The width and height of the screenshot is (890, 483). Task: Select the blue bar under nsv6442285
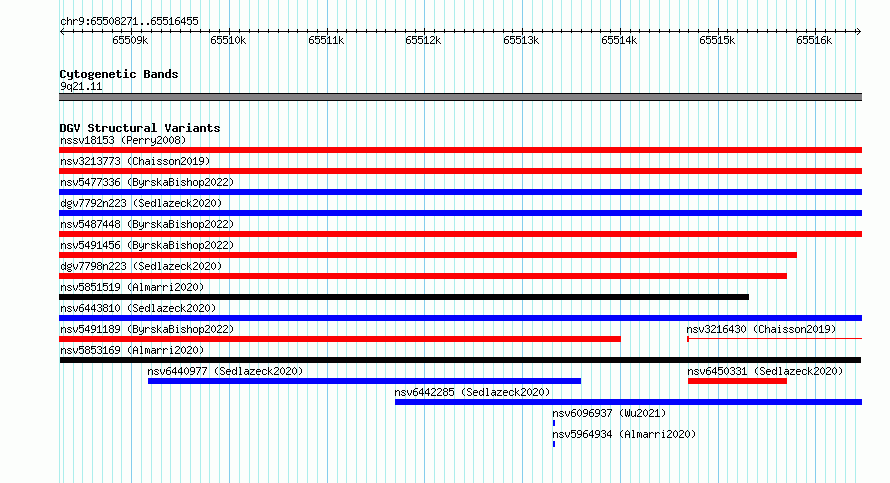pyautogui.click(x=628, y=402)
